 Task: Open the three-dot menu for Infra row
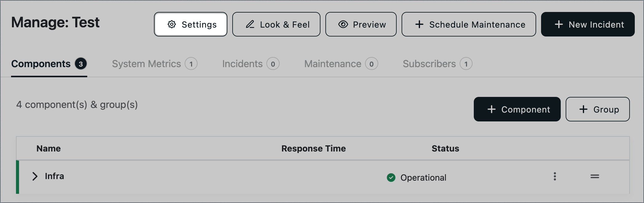click(x=555, y=176)
